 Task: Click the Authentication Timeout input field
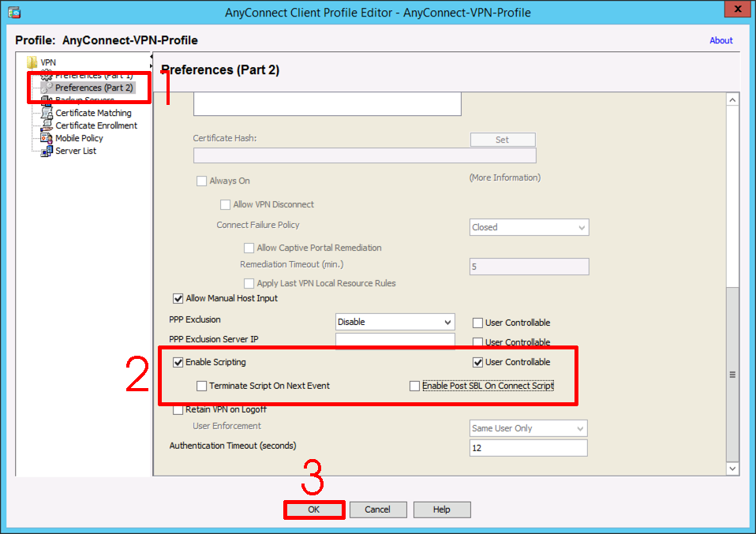point(529,448)
